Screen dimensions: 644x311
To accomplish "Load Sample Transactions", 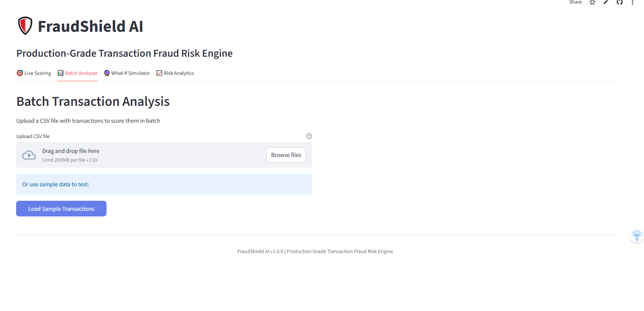I will 61,209.
